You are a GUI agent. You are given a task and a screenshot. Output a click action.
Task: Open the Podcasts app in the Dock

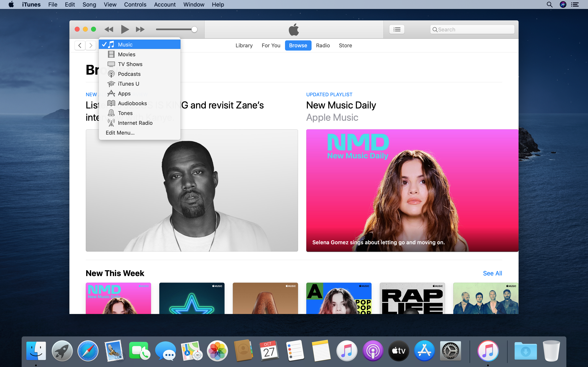click(x=373, y=351)
